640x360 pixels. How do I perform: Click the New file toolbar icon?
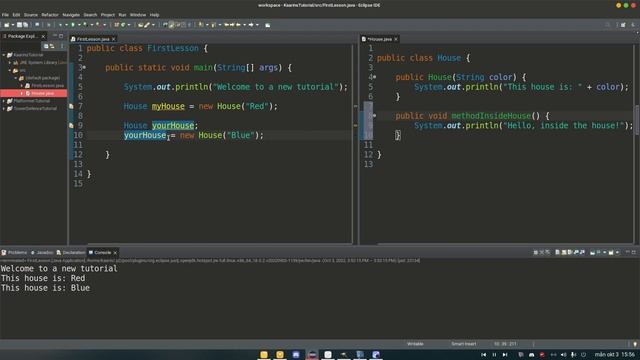tap(7, 25)
